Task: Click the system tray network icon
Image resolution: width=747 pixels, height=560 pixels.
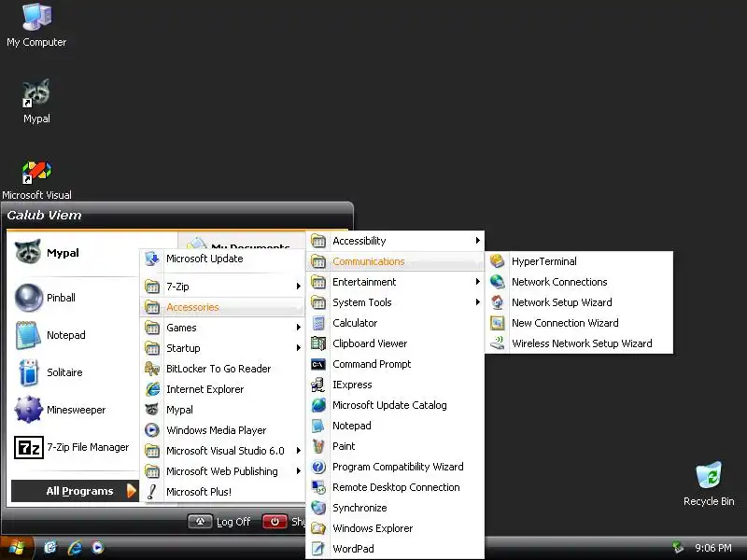Action: click(x=677, y=548)
